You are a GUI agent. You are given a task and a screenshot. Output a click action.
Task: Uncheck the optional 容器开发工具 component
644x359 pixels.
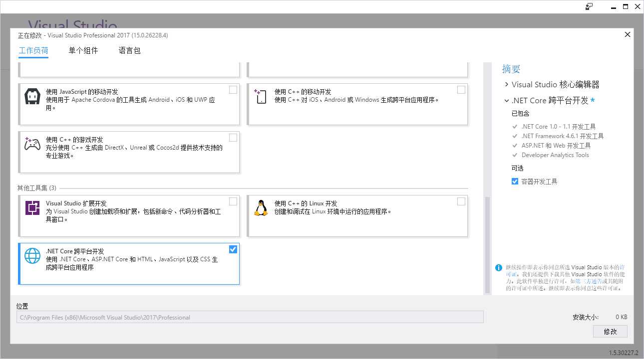[515, 181]
